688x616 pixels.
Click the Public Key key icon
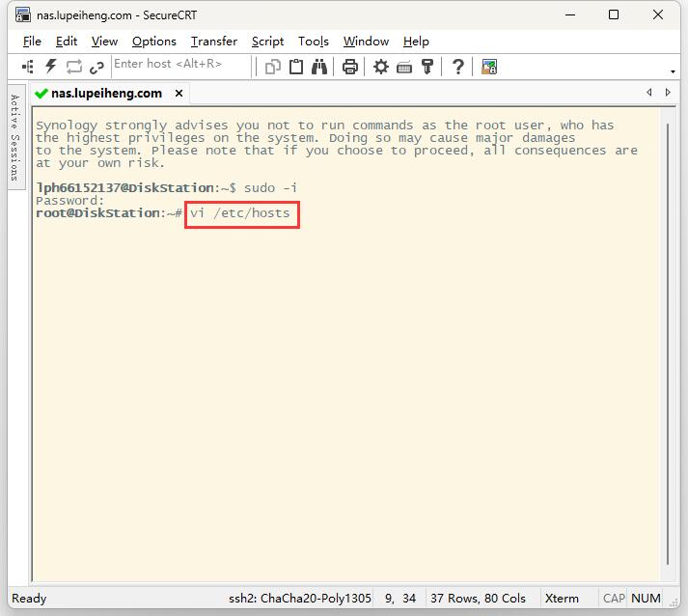click(x=427, y=67)
